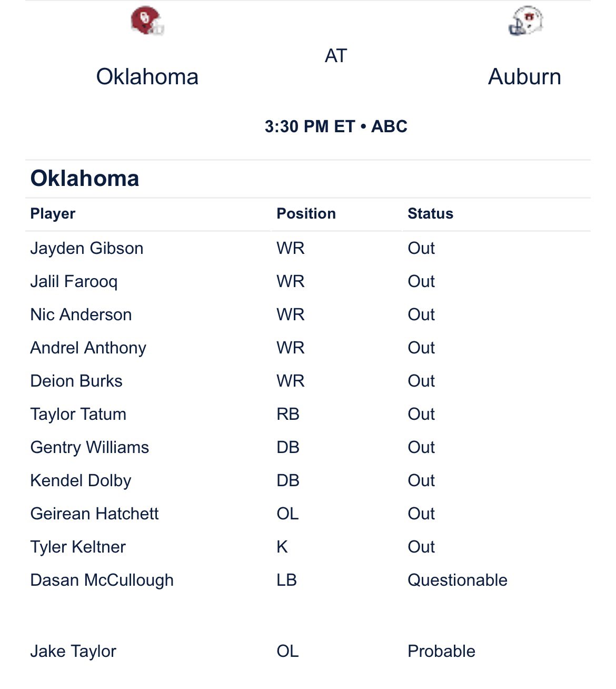Select the Player column header
The height and width of the screenshot is (689, 616).
(x=53, y=213)
